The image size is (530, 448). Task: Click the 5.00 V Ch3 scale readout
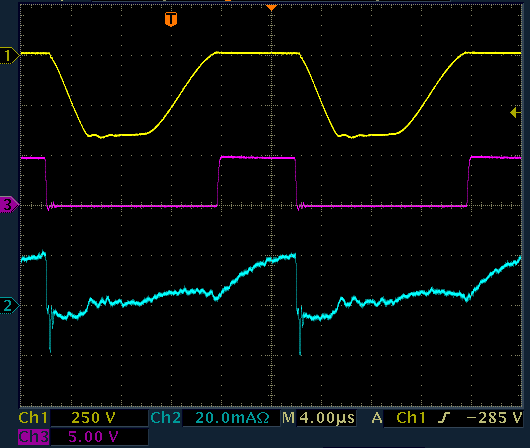[94, 437]
